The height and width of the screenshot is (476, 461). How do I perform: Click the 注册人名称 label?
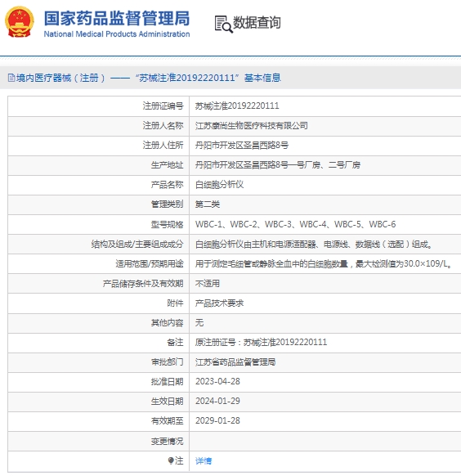[163, 126]
